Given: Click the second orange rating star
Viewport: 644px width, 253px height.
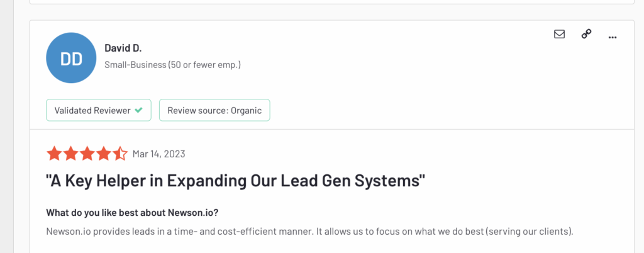Looking at the screenshot, I should 70,154.
